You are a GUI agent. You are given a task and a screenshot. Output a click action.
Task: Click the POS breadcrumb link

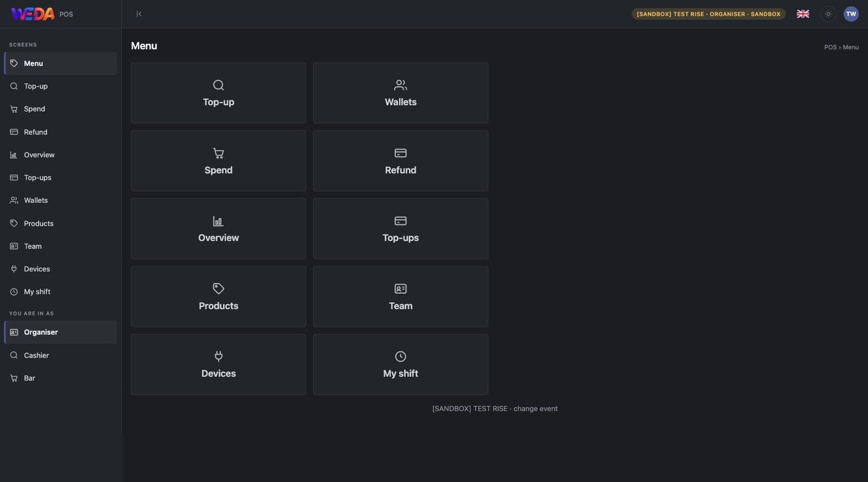[x=831, y=47]
